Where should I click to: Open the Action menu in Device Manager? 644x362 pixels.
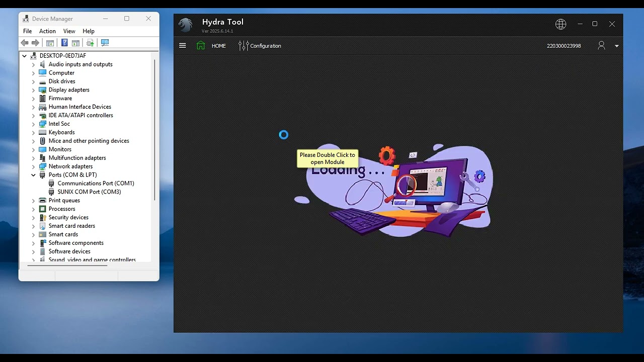pos(47,31)
